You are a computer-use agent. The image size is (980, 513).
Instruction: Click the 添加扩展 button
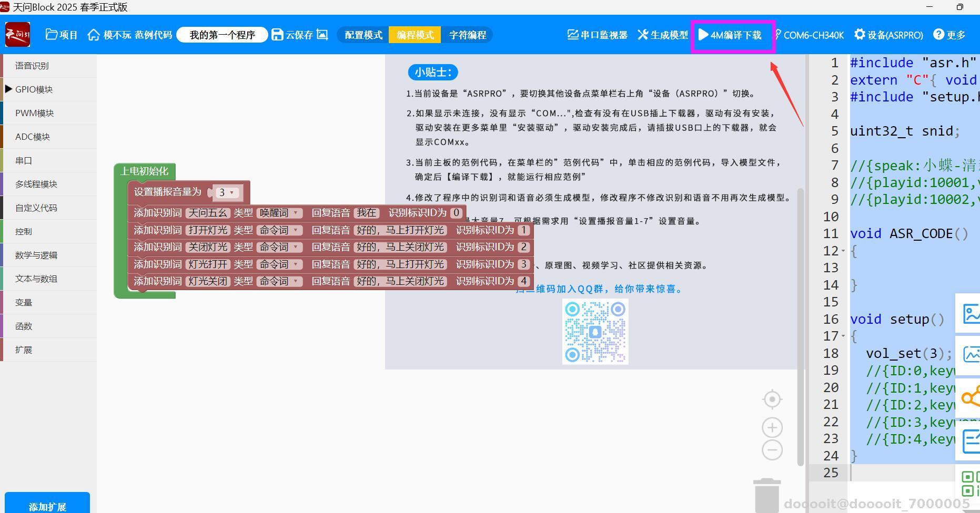coord(47,506)
